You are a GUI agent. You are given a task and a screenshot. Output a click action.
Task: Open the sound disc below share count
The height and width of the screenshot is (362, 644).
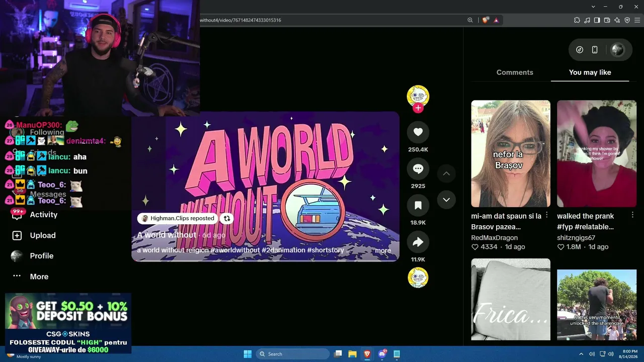(x=418, y=278)
